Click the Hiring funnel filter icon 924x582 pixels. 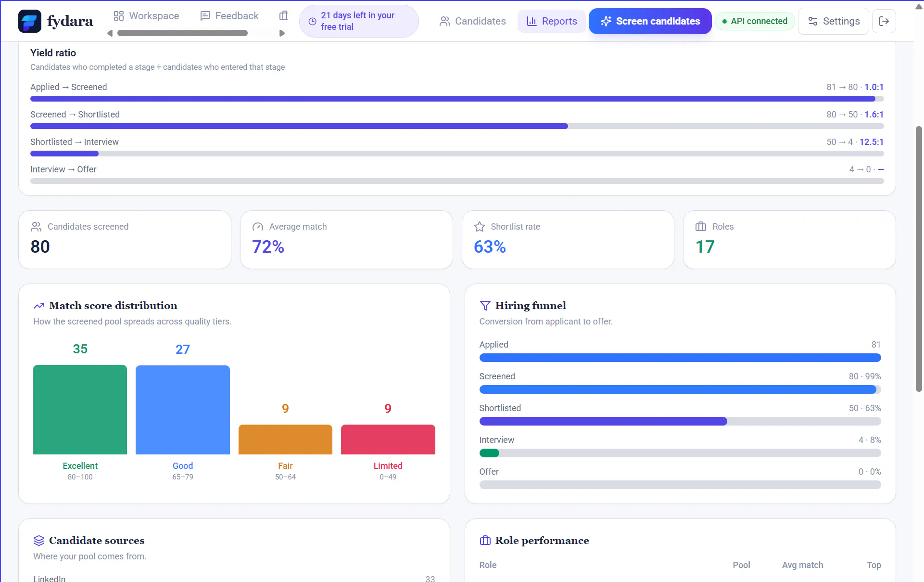pos(485,306)
